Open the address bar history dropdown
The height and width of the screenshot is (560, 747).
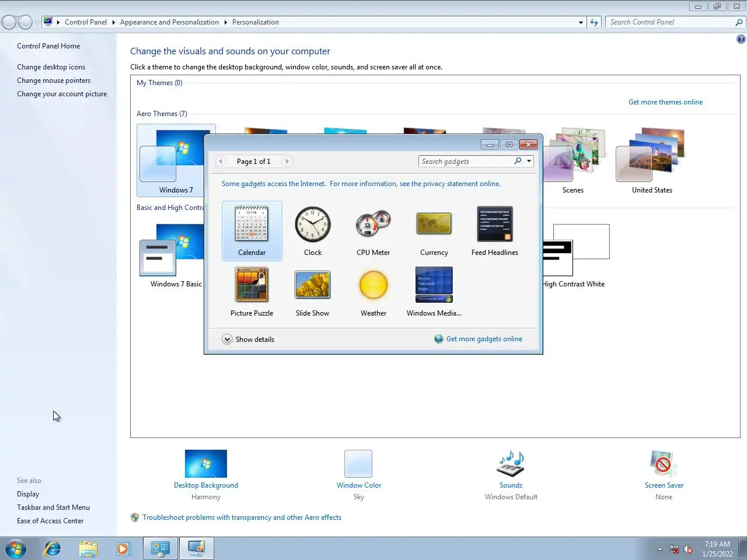click(x=581, y=22)
